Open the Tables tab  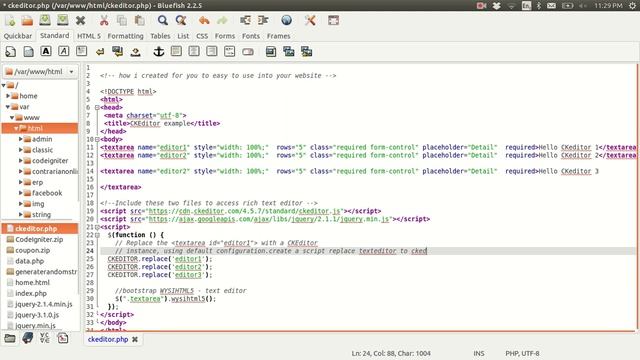pyautogui.click(x=160, y=36)
